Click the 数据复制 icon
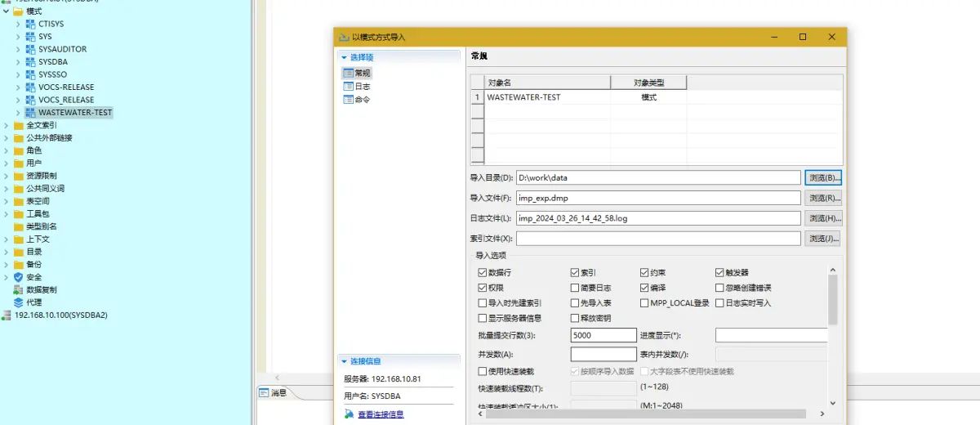Viewport: 980px width, 425px height. (18, 289)
